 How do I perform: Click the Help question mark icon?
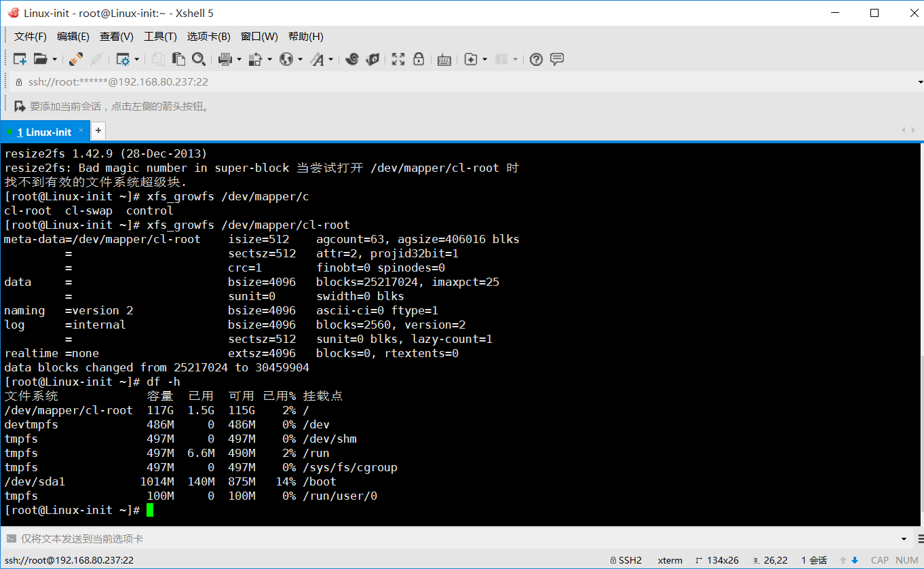tap(536, 59)
